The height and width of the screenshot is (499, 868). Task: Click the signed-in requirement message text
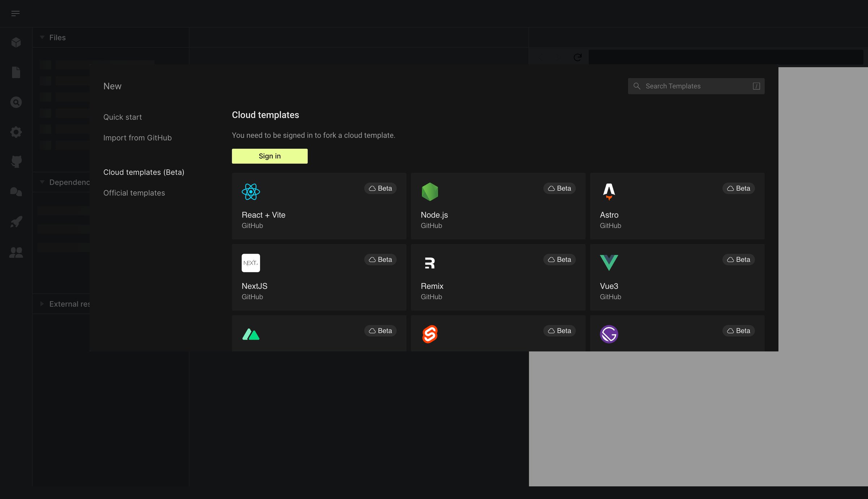(x=314, y=135)
